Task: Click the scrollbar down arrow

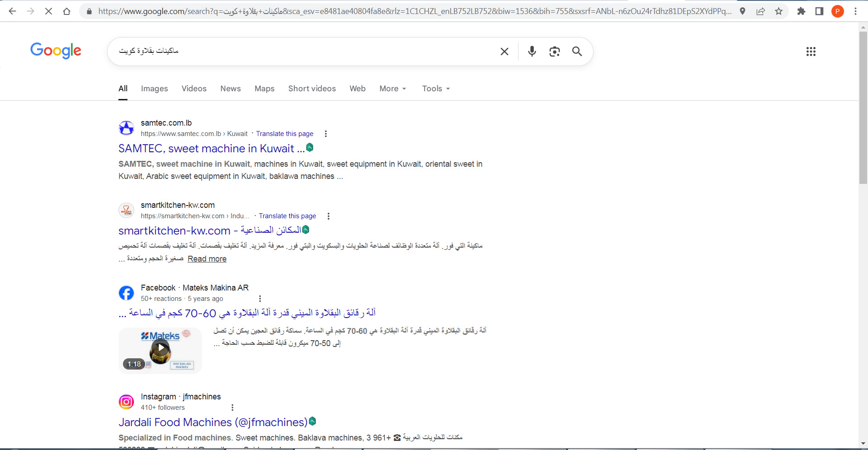Action: 863,444
